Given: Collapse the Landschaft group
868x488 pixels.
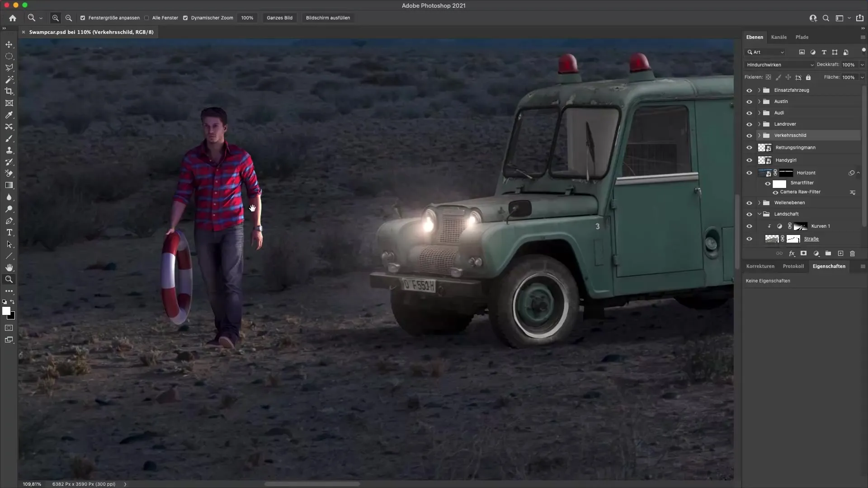Looking at the screenshot, I should (759, 214).
